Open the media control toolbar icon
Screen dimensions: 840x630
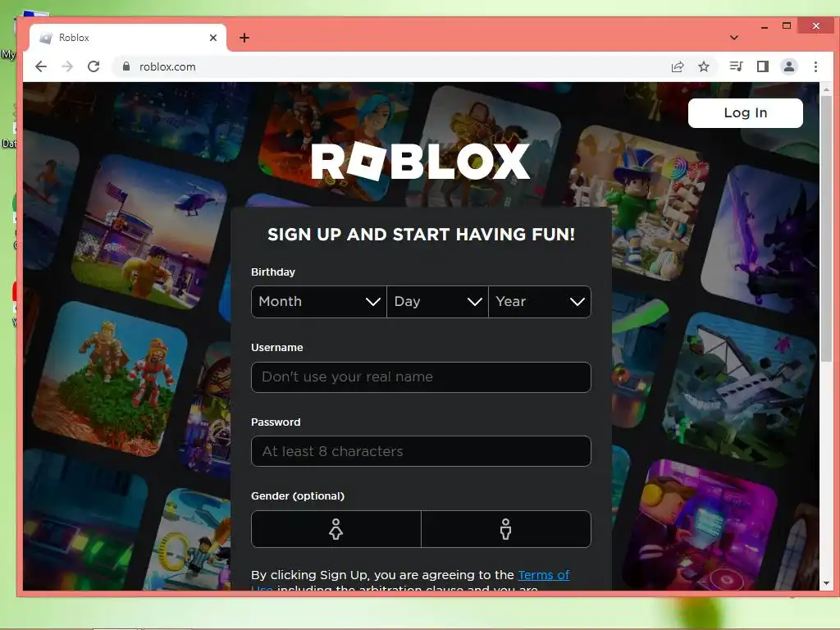pos(736,66)
